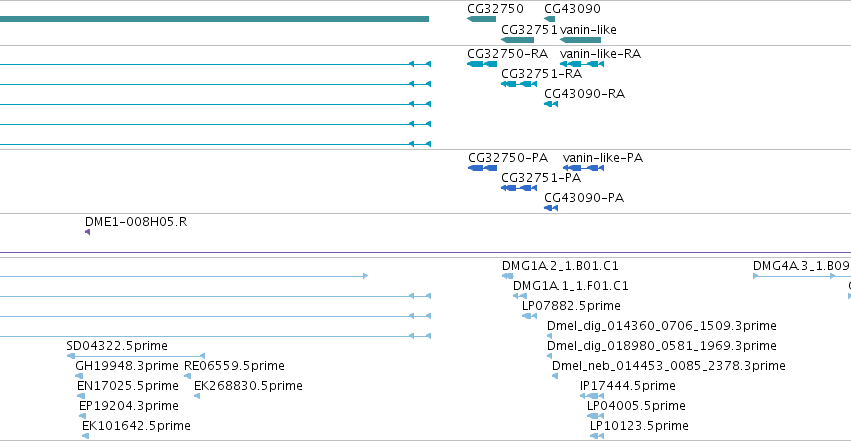This screenshot has width=851, height=441.
Task: Click the IP17444.5prime label text
Action: (627, 386)
